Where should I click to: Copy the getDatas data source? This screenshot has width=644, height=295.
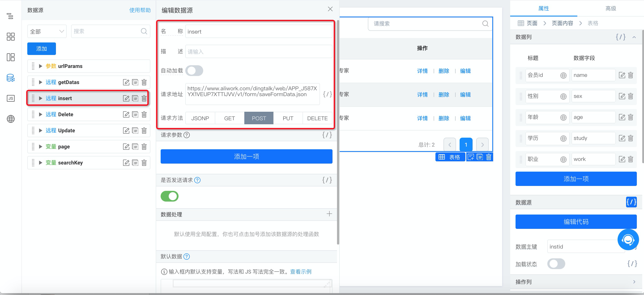click(135, 82)
